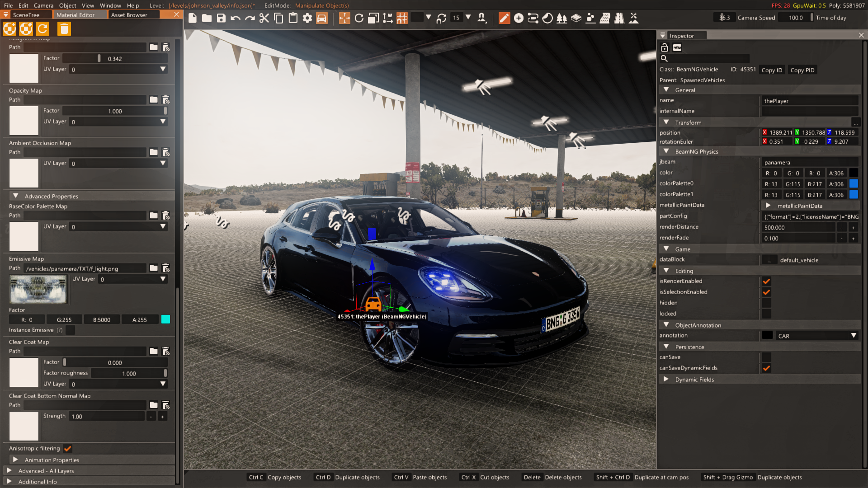
Task: Click the drop-to-ground snap icon
Action: (x=482, y=18)
